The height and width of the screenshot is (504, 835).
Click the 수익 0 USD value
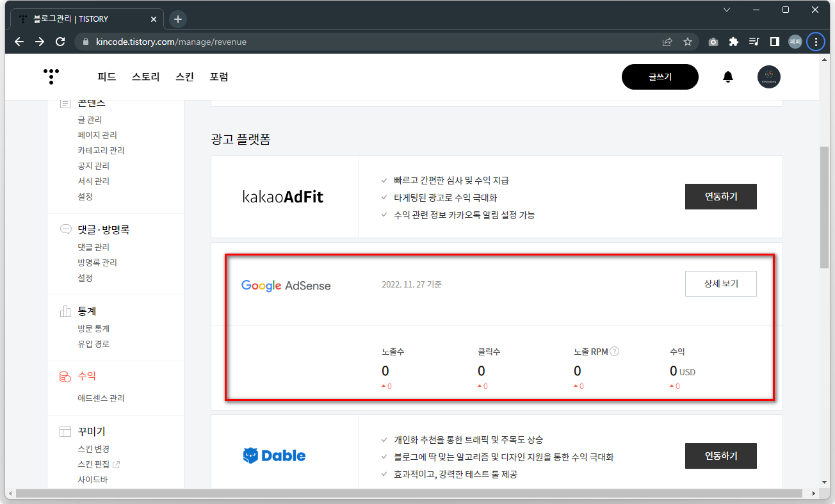(x=683, y=371)
